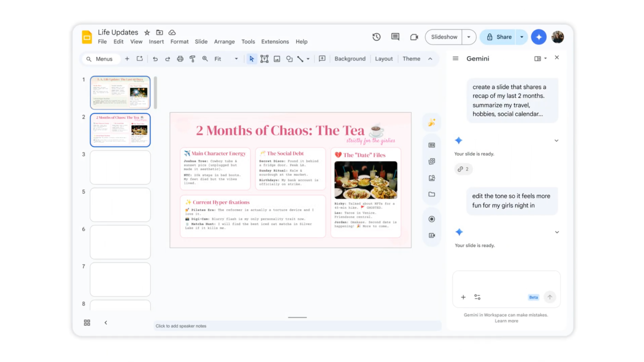The image size is (644, 362).
Task: Start a recording from the right sidebar
Action: (x=431, y=219)
